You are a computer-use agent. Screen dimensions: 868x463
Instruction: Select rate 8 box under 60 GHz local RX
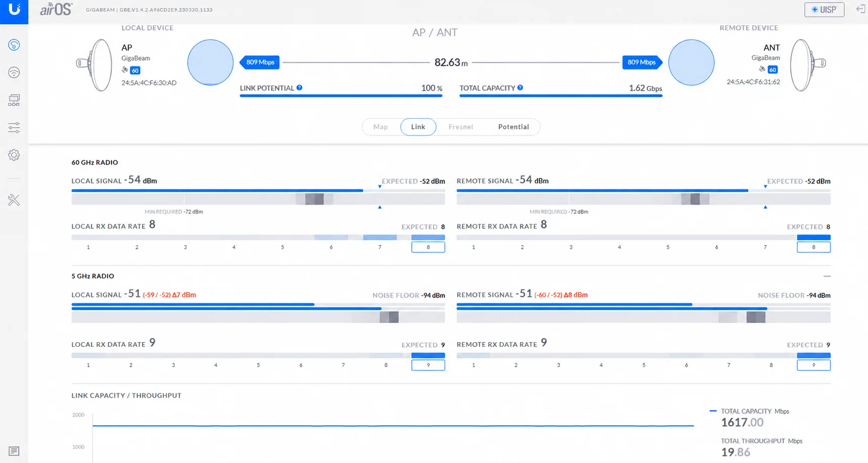[x=428, y=247]
